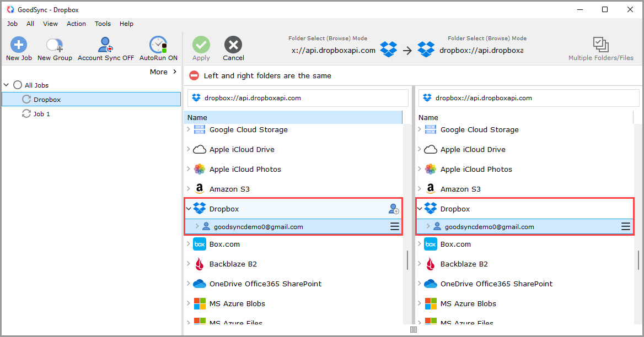Open the Action menu
This screenshot has width=644, height=337.
77,24
